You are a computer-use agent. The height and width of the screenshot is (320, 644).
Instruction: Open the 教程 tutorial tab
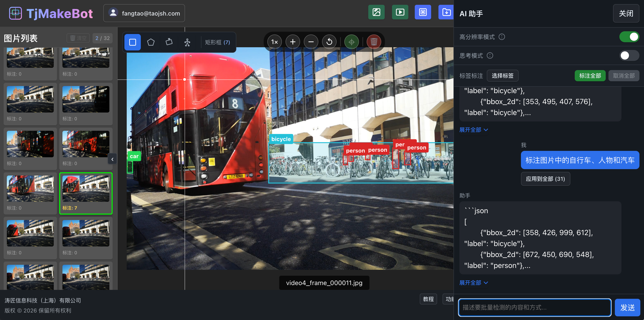pyautogui.click(x=428, y=299)
